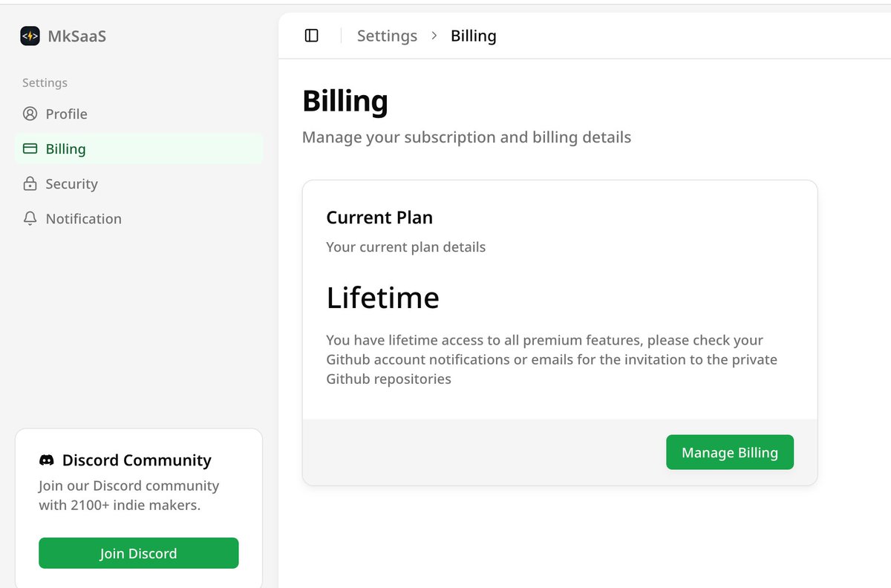Click the Security lock icon
Screen dimensions: 891x588
tap(30, 183)
